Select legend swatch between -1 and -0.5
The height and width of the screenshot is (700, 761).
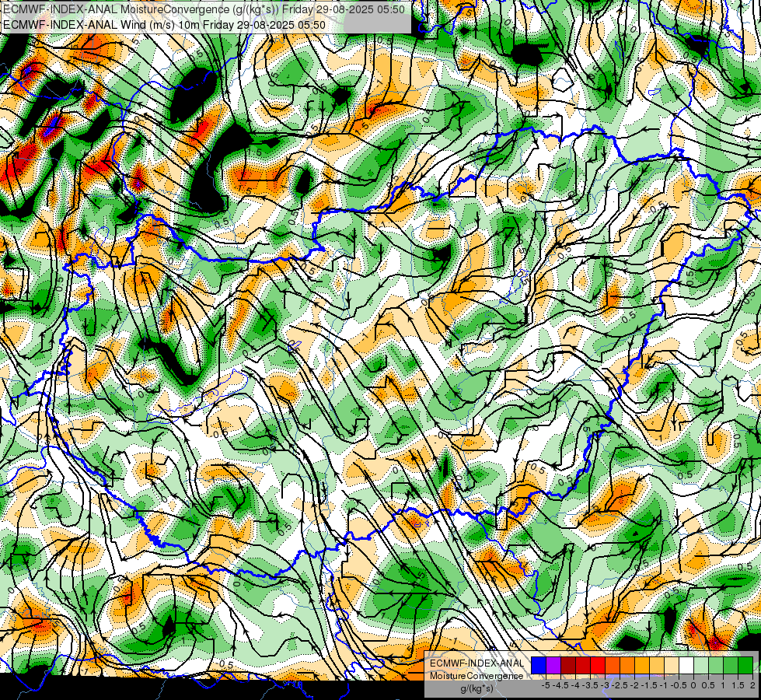point(672,666)
